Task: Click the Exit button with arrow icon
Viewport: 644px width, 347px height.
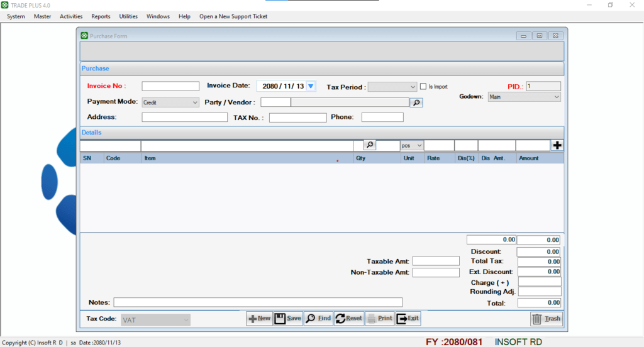Action: [408, 319]
